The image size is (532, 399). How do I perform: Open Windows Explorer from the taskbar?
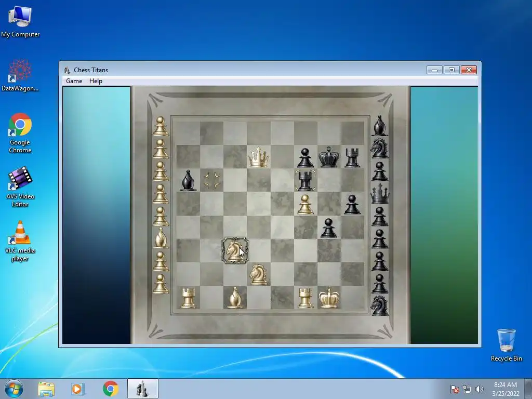(46, 389)
